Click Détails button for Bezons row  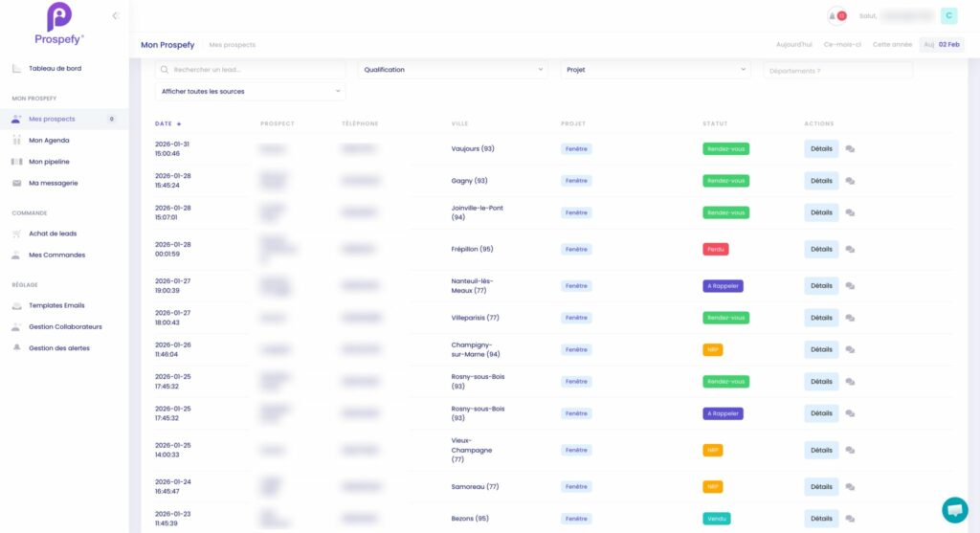[x=821, y=519]
